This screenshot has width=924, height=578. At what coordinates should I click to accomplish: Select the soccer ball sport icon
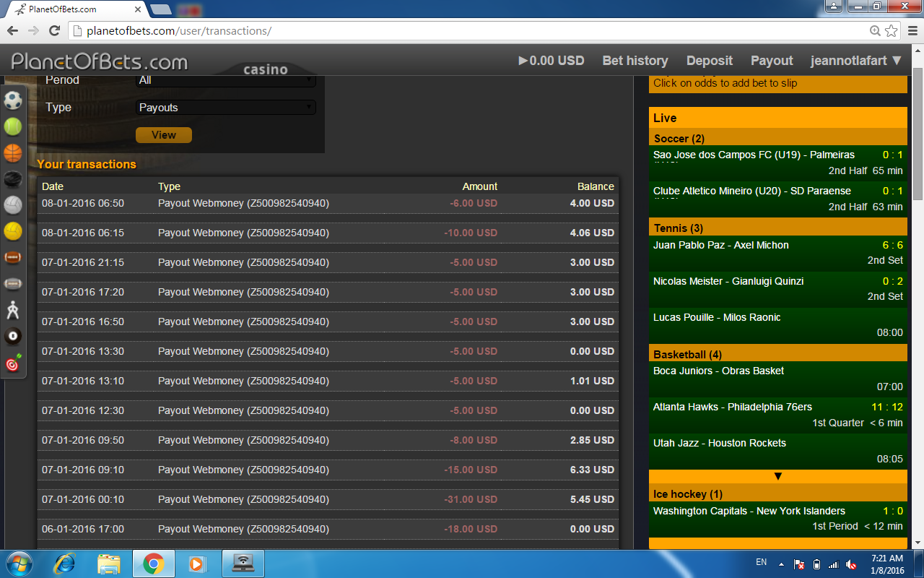(13, 100)
